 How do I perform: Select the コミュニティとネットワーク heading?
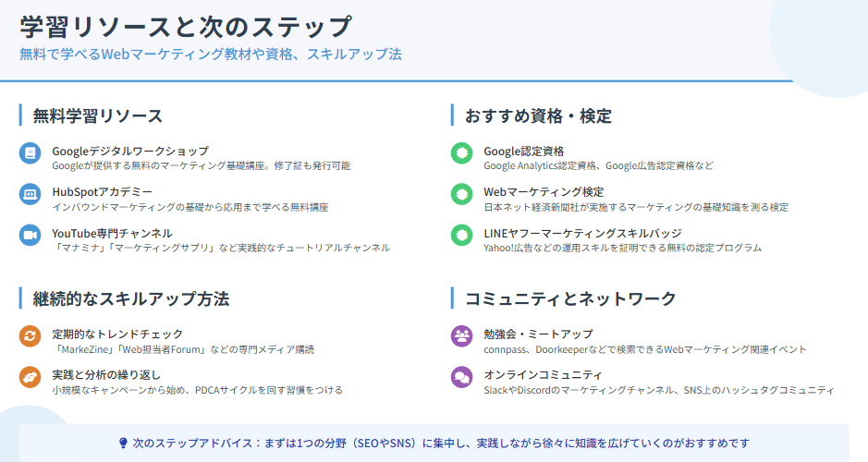570,298
